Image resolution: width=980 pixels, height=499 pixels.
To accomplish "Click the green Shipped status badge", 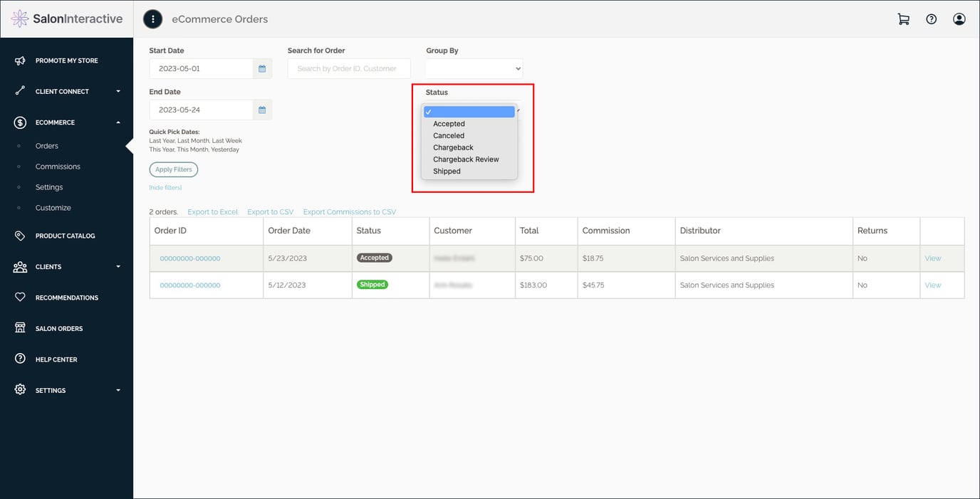I will 372,285.
